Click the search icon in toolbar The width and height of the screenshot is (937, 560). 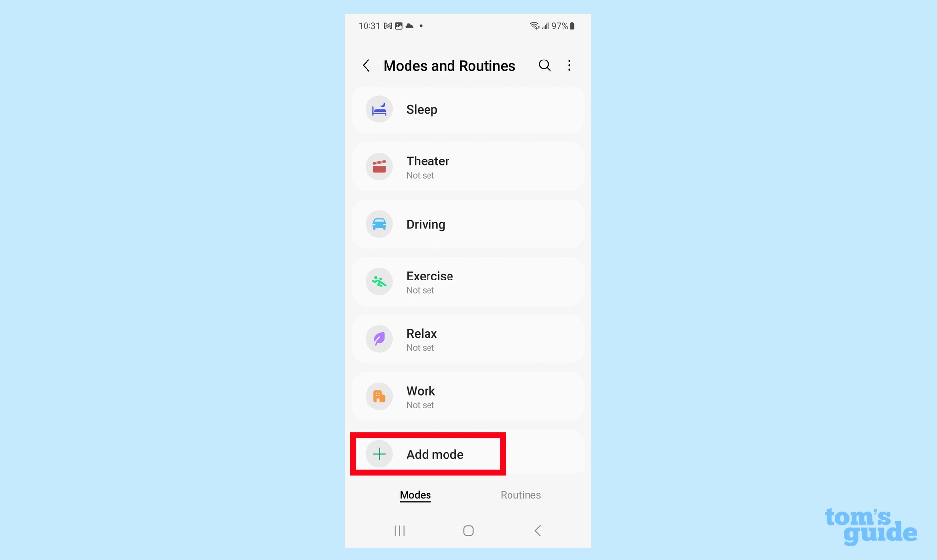(x=544, y=65)
